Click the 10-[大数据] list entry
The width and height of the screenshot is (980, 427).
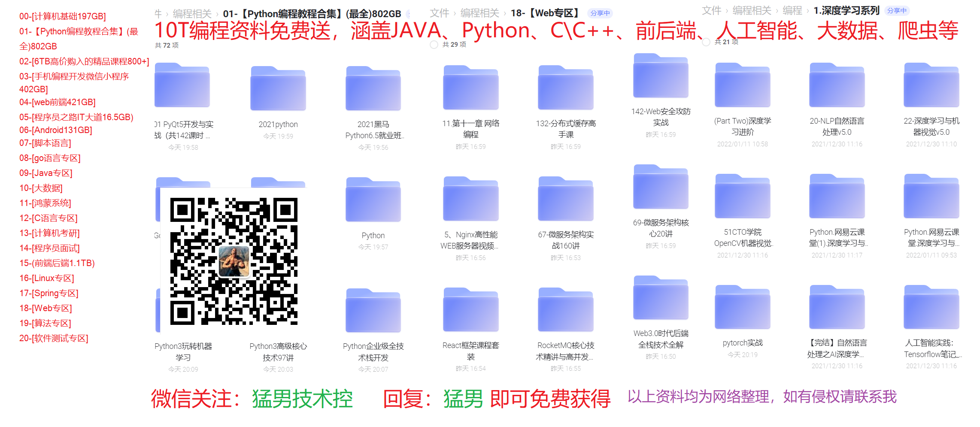[41, 188]
